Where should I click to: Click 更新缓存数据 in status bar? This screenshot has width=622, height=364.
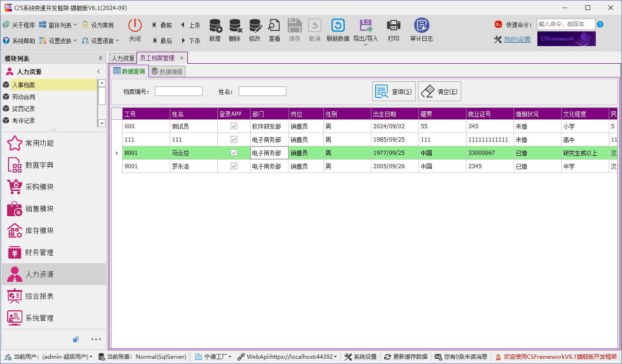pyautogui.click(x=406, y=356)
